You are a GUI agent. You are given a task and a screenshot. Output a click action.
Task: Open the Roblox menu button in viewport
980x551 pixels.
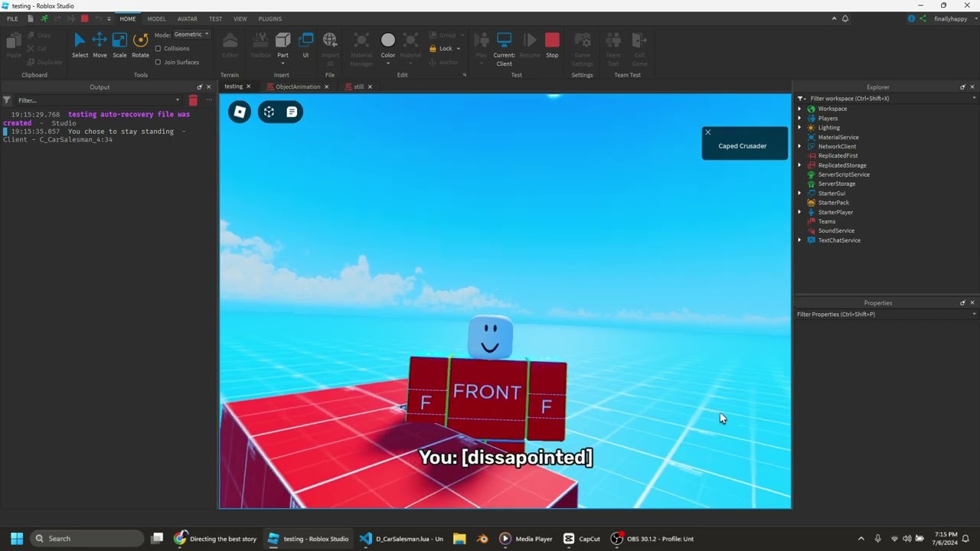pos(240,112)
